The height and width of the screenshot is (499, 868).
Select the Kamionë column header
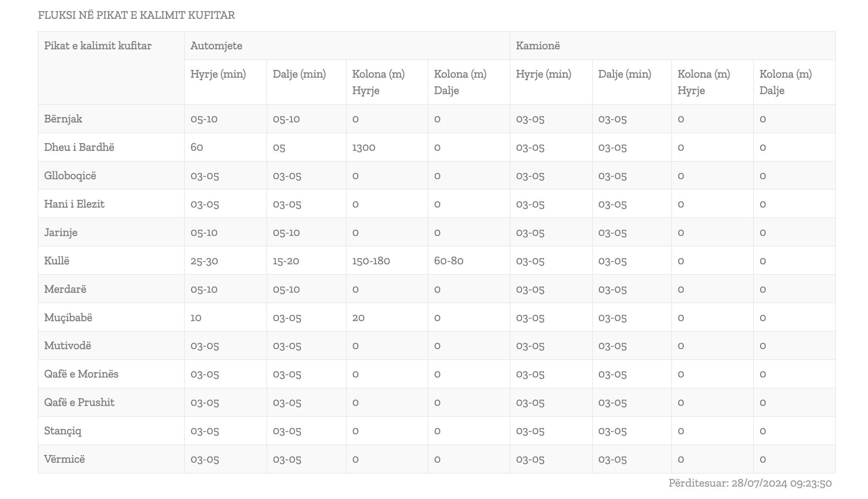(x=538, y=46)
